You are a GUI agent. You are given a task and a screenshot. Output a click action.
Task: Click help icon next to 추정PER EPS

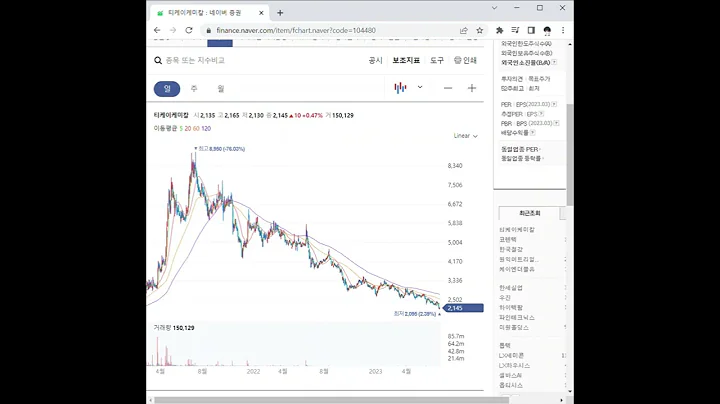pyautogui.click(x=541, y=114)
